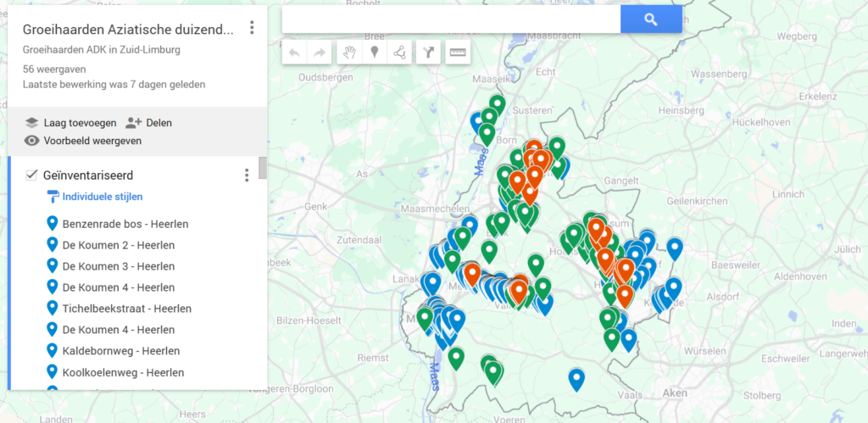Click the pin icon beside Benzenrade bos
The image size is (868, 423).
[x=53, y=223]
